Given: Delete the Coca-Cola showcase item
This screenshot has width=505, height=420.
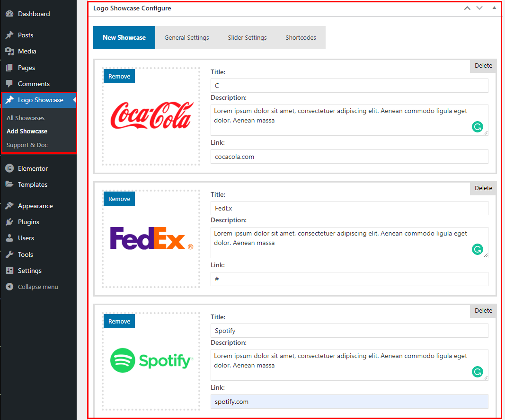Looking at the screenshot, I should (483, 66).
